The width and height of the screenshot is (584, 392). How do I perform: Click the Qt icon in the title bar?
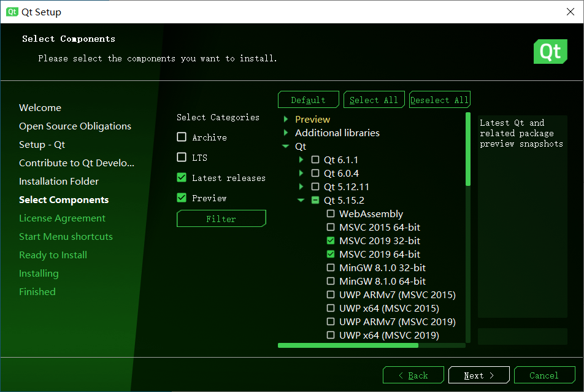[x=12, y=12]
